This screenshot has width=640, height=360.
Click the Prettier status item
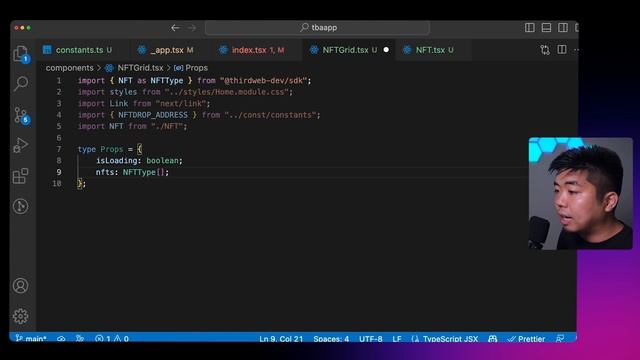[x=526, y=338]
